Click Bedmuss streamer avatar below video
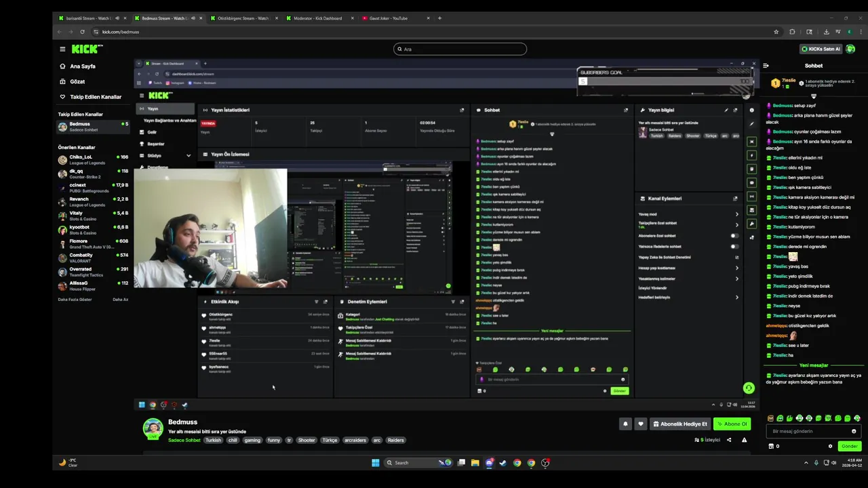This screenshot has height=488, width=868. pos(153,428)
